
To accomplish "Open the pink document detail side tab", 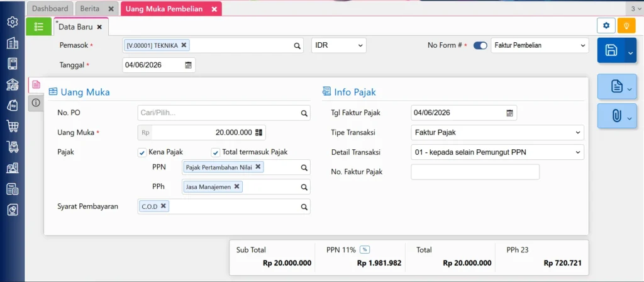I will [36, 85].
